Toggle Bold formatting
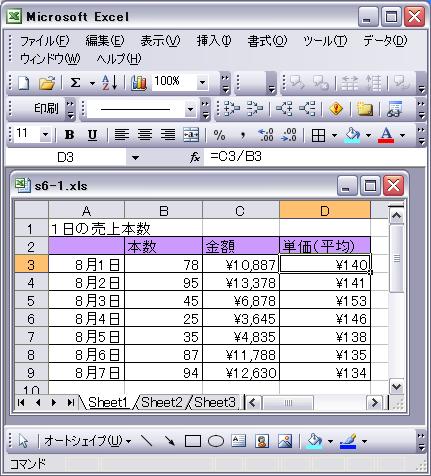The width and height of the screenshot is (431, 476). coord(69,135)
